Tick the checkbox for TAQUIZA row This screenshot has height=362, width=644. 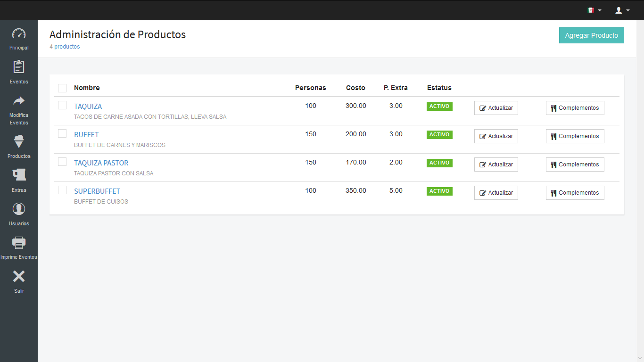(x=62, y=105)
